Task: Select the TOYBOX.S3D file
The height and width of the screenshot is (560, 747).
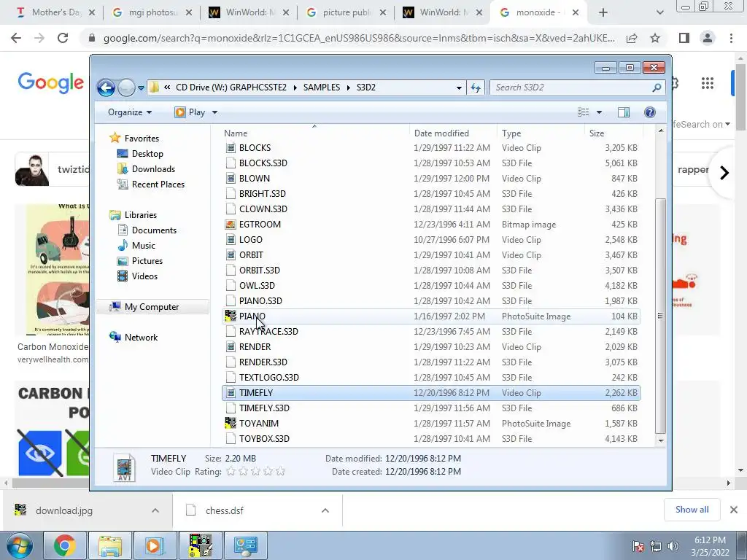Action: 431,438
